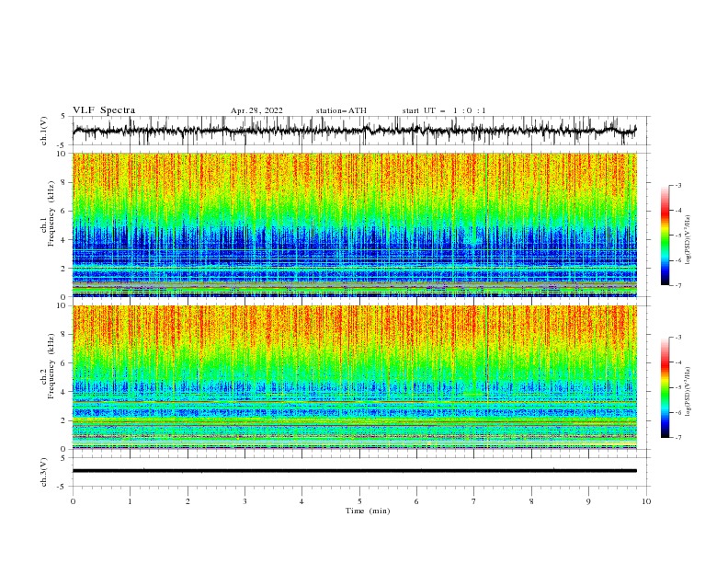The image size is (728, 563).
Task: Click the "10" tick on the time axis
Action: tap(646, 501)
